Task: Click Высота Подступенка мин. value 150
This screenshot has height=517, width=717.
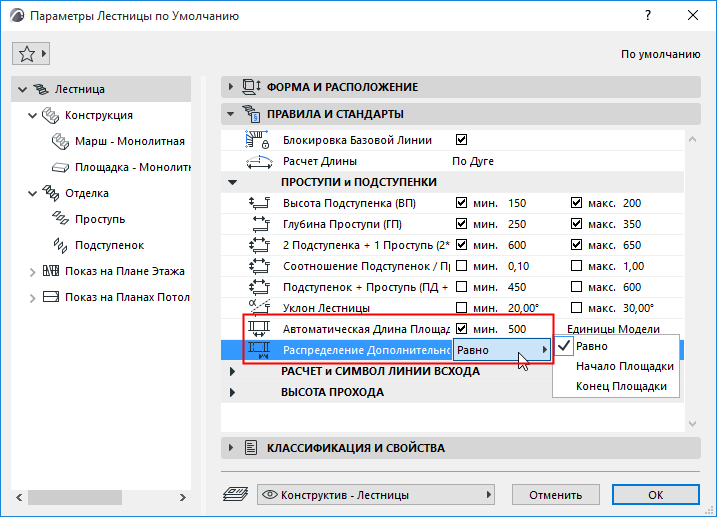Action: [517, 203]
